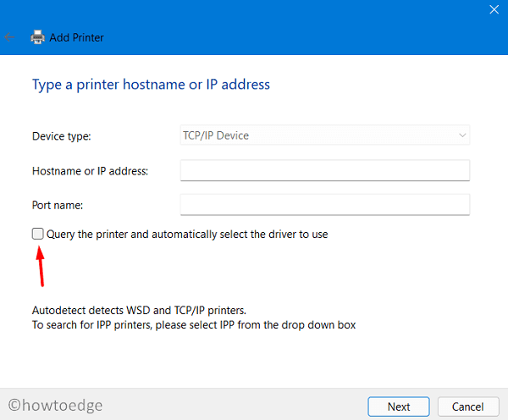The height and width of the screenshot is (420, 508).
Task: Click the Add Printer icon
Action: click(x=37, y=37)
